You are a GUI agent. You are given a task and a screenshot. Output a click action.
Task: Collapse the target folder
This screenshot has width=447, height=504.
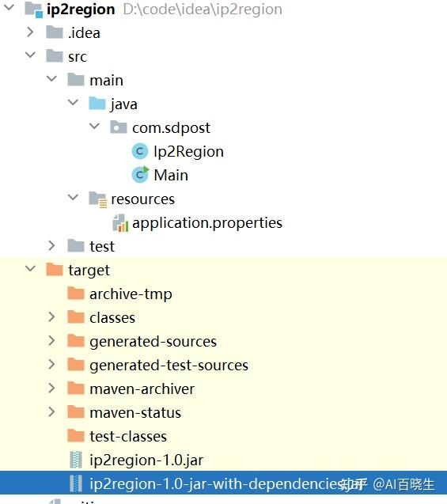click(x=30, y=269)
